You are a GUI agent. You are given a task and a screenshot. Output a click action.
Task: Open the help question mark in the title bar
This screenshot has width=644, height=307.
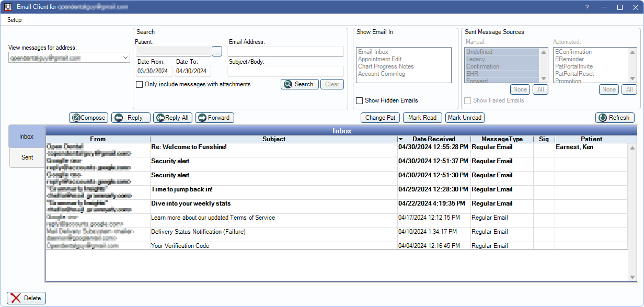coord(586,7)
